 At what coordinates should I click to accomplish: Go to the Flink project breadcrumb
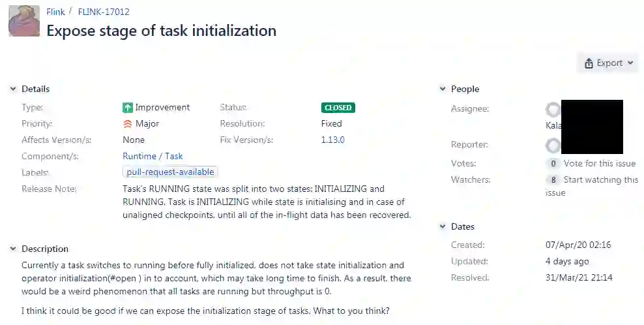(55, 12)
